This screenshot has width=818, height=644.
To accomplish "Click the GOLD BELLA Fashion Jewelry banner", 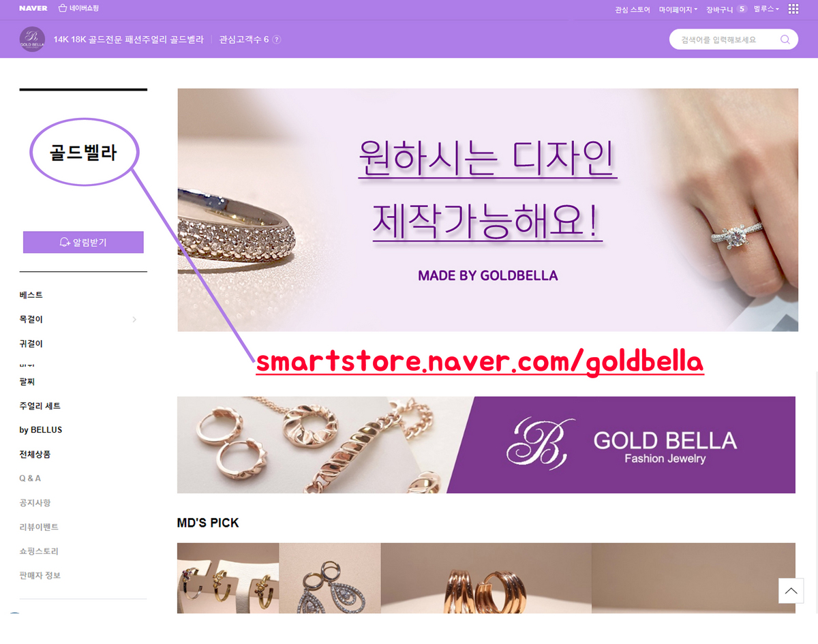I will coord(486,444).
